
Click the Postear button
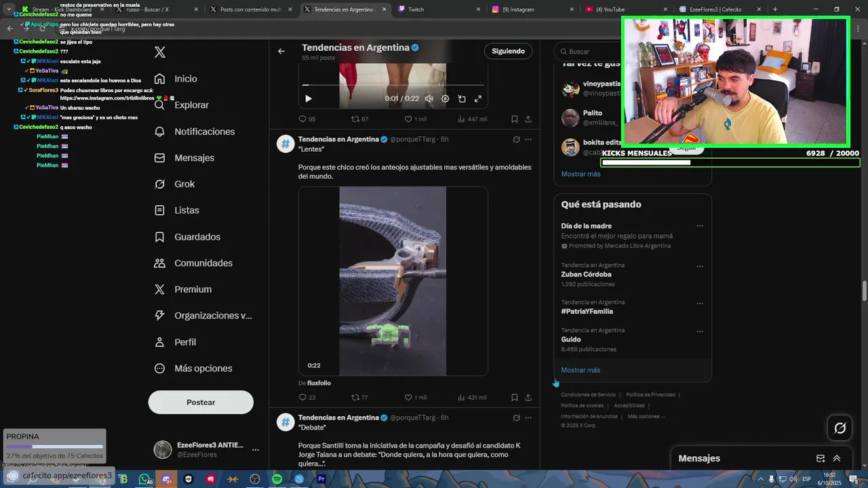tap(201, 403)
